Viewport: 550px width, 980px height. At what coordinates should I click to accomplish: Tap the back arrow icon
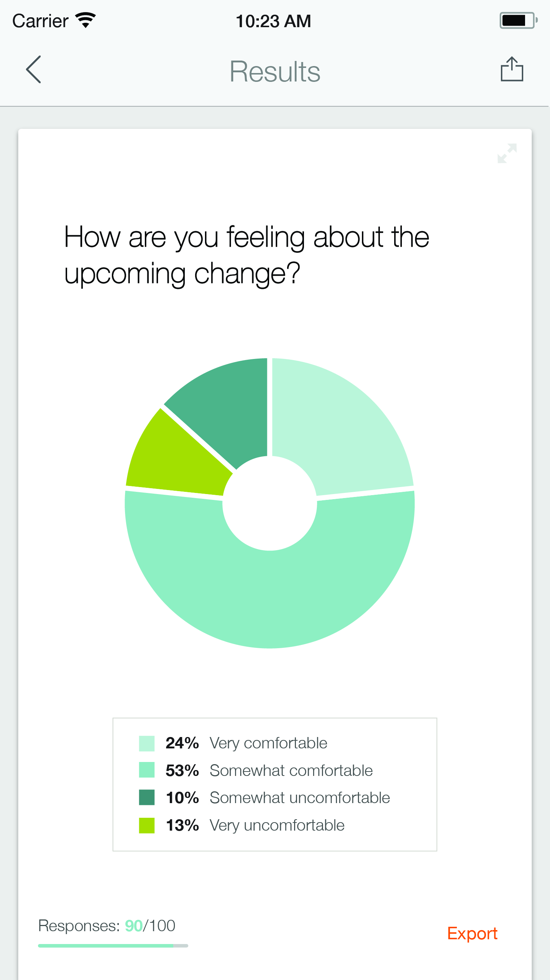coord(33,70)
